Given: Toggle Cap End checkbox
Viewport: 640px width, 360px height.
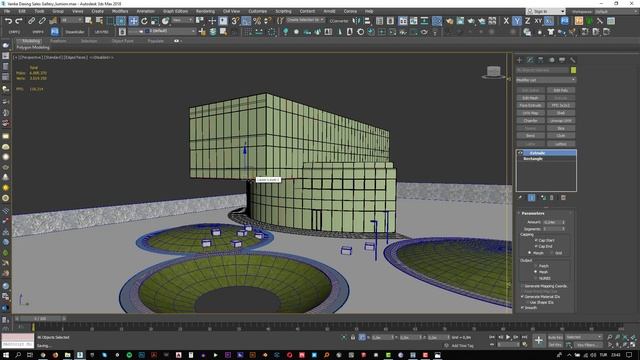Looking at the screenshot, I should tap(536, 246).
